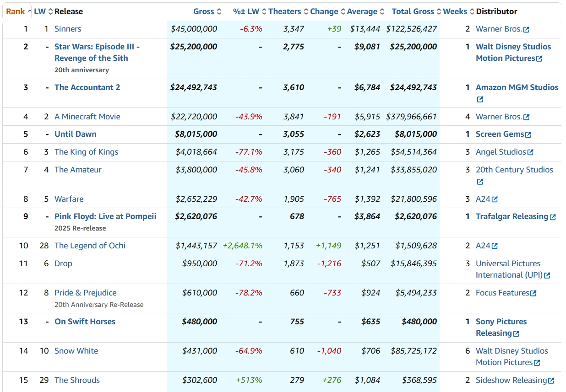The image size is (566, 392).
Task: Open Amazon MGM Studios distributor link
Action: tap(517, 87)
